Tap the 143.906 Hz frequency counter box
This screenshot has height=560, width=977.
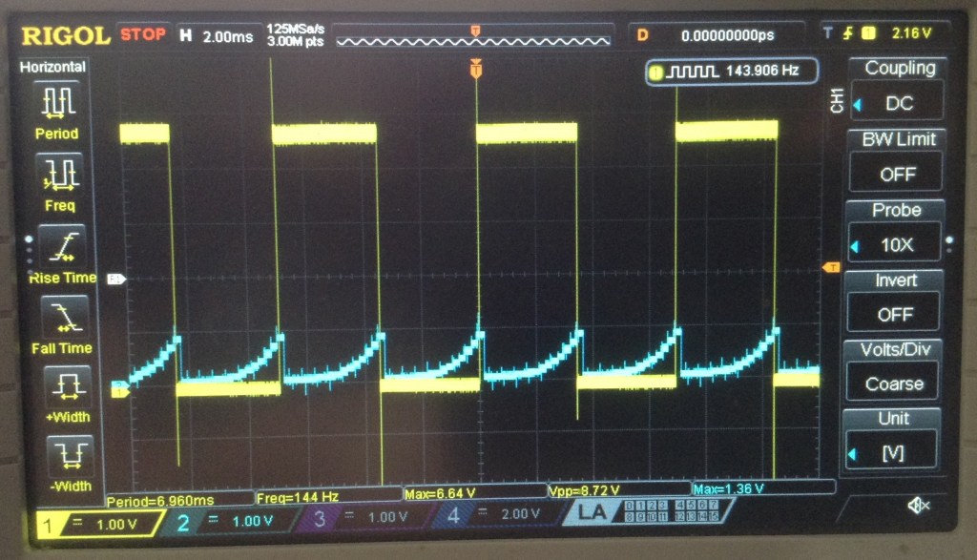tap(732, 72)
